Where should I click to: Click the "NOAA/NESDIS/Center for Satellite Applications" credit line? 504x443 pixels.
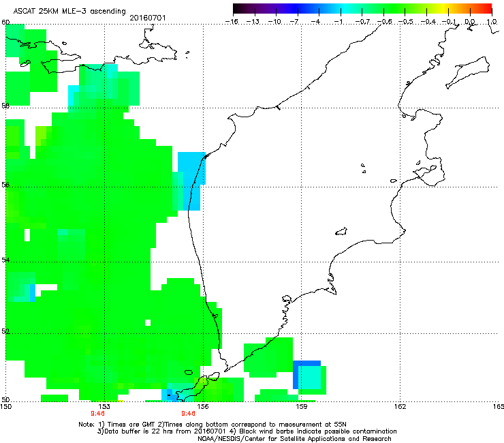[x=294, y=439]
